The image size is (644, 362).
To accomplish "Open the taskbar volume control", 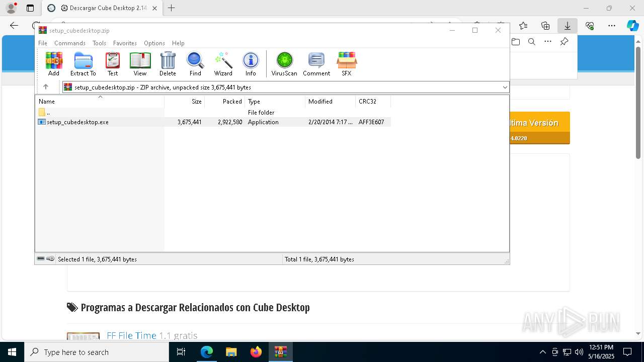I will pyautogui.click(x=579, y=352).
